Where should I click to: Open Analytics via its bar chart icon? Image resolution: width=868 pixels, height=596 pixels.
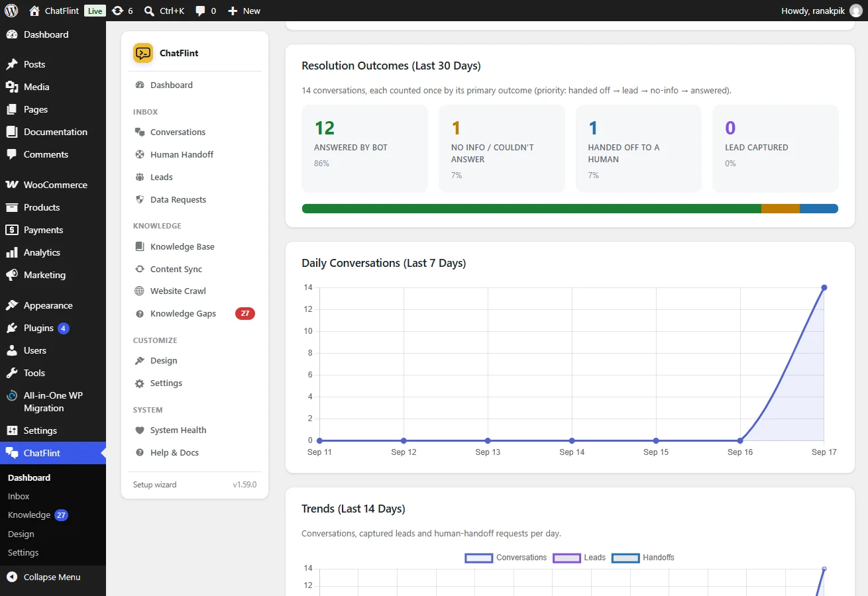pyautogui.click(x=12, y=252)
